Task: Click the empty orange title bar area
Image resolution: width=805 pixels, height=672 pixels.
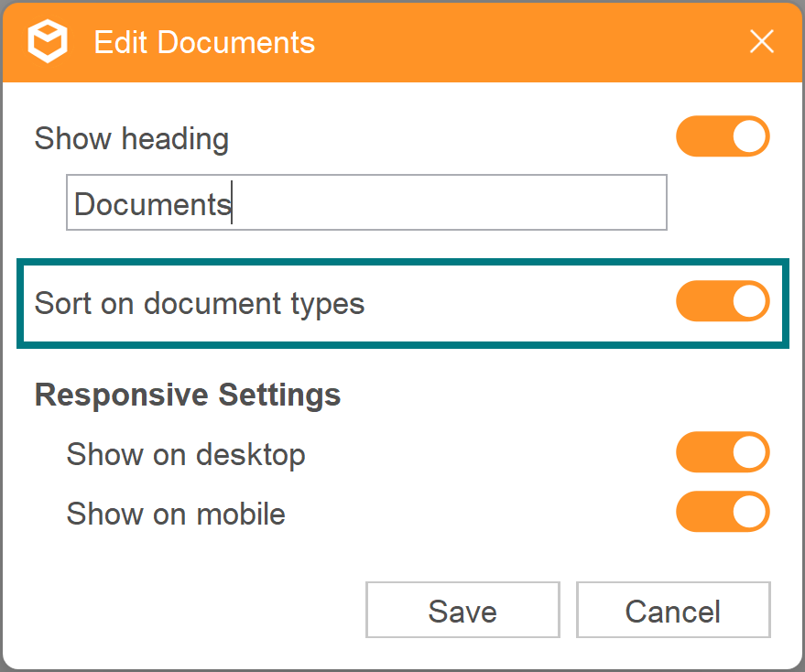Action: [x=531, y=43]
